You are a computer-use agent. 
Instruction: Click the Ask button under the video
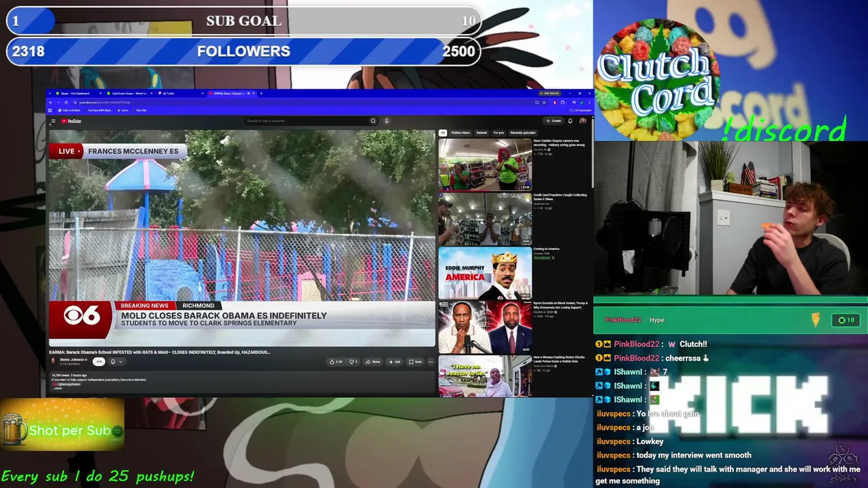coord(395,362)
